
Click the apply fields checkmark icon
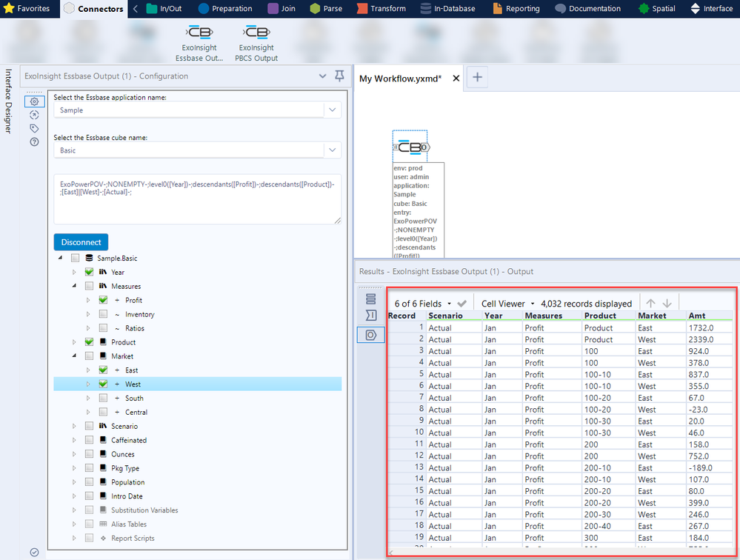pos(462,304)
